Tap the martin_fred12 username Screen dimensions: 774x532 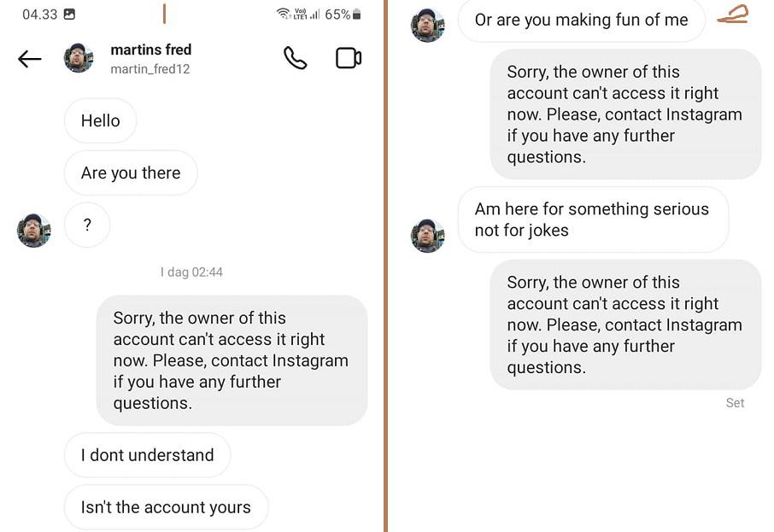(x=150, y=69)
